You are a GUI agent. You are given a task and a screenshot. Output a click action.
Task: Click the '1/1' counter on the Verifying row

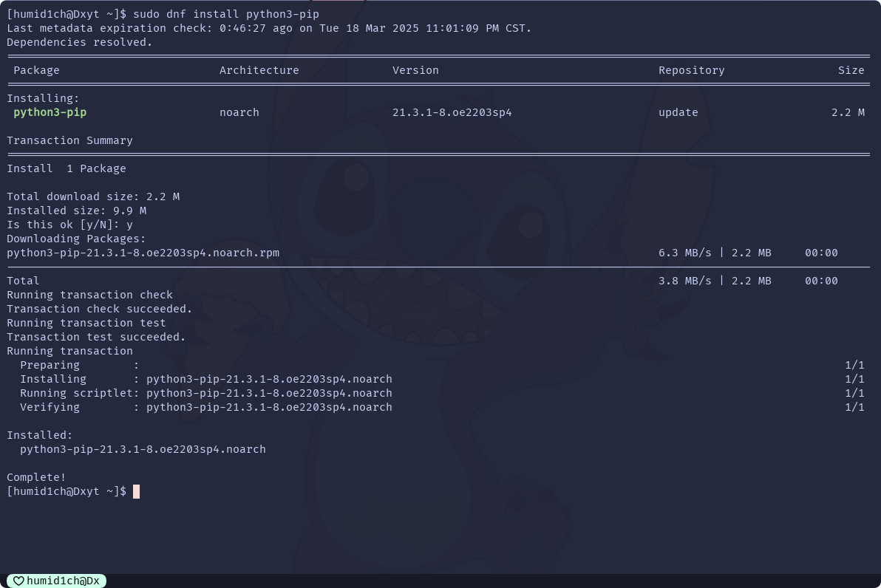[x=854, y=407]
